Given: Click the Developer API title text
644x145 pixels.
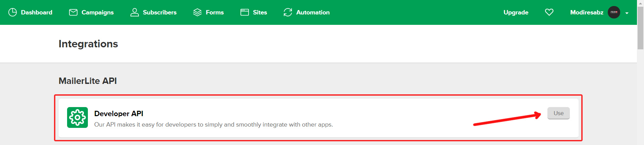Looking at the screenshot, I should (119, 113).
